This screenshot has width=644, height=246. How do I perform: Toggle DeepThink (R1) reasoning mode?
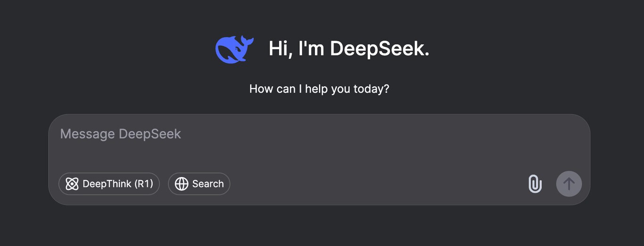tap(109, 184)
